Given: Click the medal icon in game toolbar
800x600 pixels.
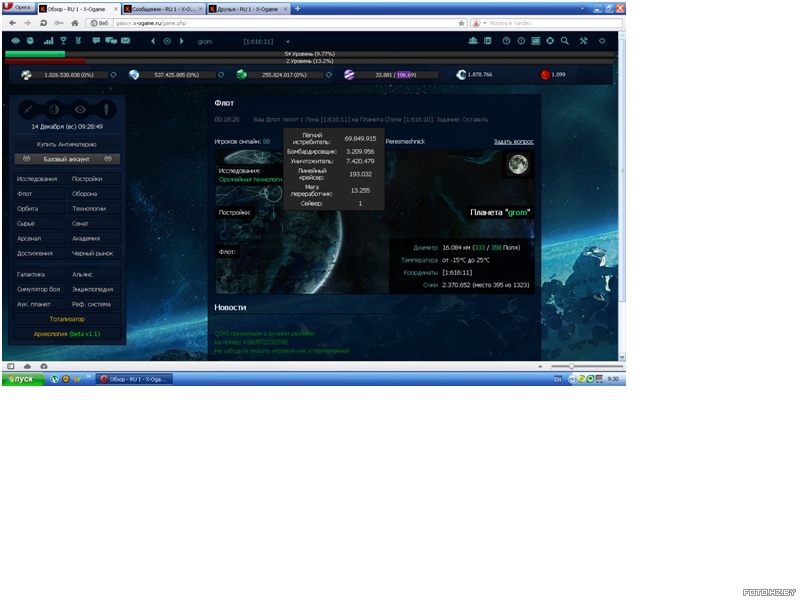Looking at the screenshot, I should tap(78, 41).
